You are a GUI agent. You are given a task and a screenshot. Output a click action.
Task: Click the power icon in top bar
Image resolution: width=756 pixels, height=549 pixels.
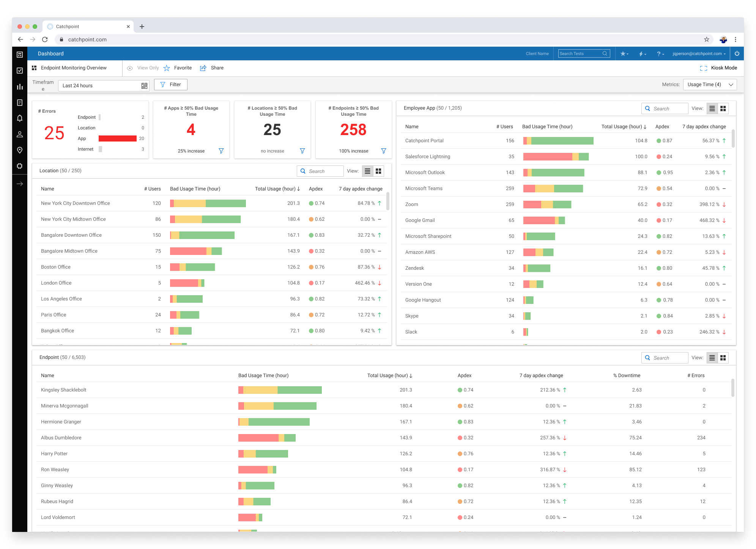point(737,53)
